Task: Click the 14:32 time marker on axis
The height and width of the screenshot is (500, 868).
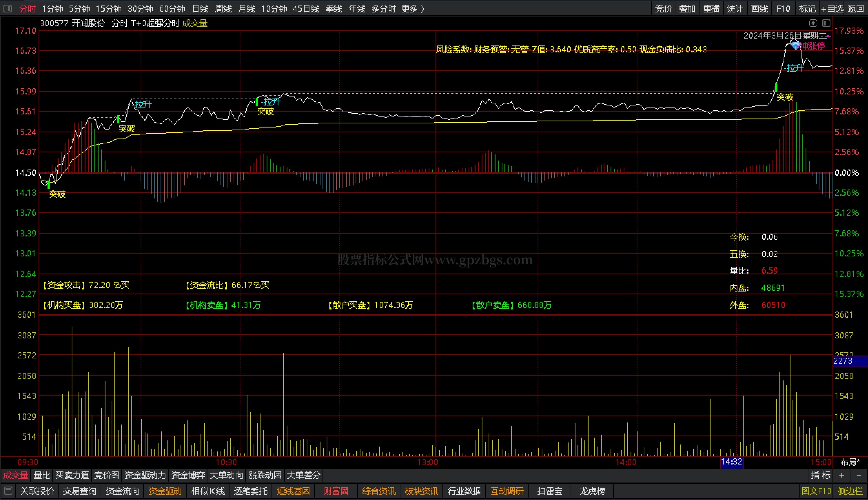Action: click(x=731, y=462)
